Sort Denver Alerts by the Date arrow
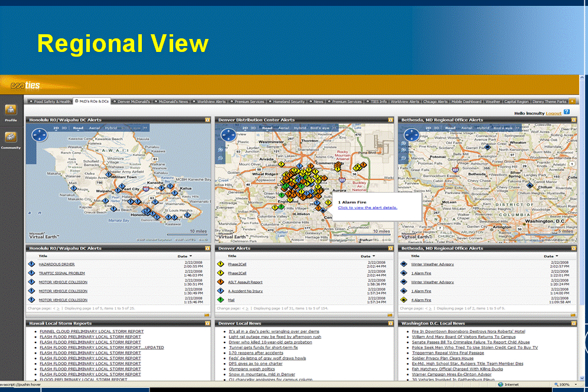Screen dimensions: 588x392 (x=374, y=256)
